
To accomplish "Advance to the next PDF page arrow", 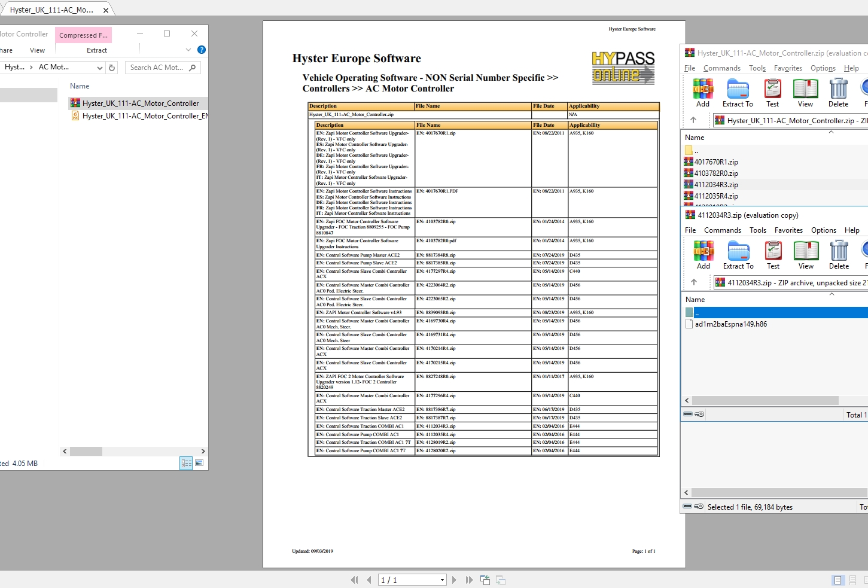I will pyautogui.click(x=454, y=580).
